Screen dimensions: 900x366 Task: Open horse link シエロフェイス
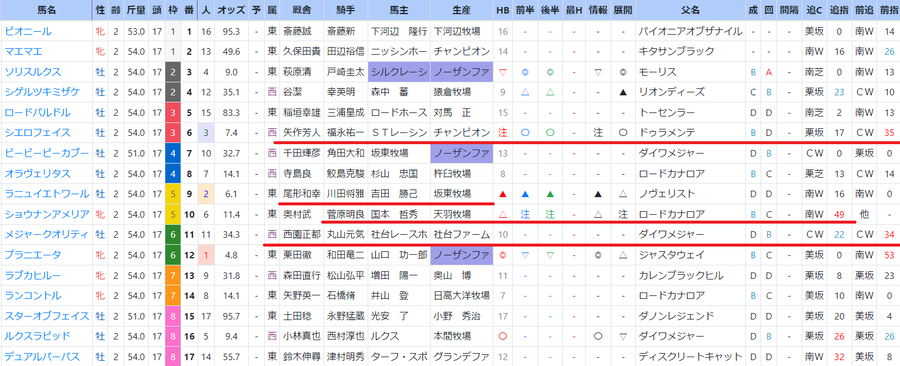coord(38,133)
